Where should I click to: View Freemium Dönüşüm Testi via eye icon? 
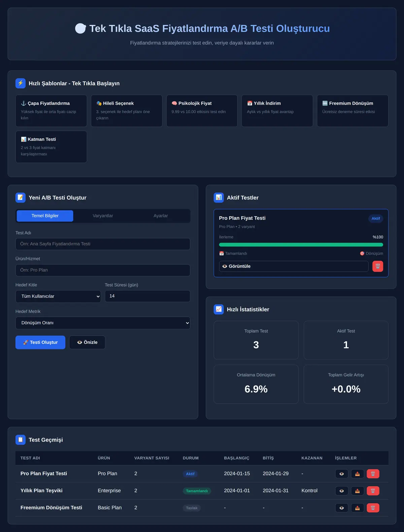tap(342, 508)
